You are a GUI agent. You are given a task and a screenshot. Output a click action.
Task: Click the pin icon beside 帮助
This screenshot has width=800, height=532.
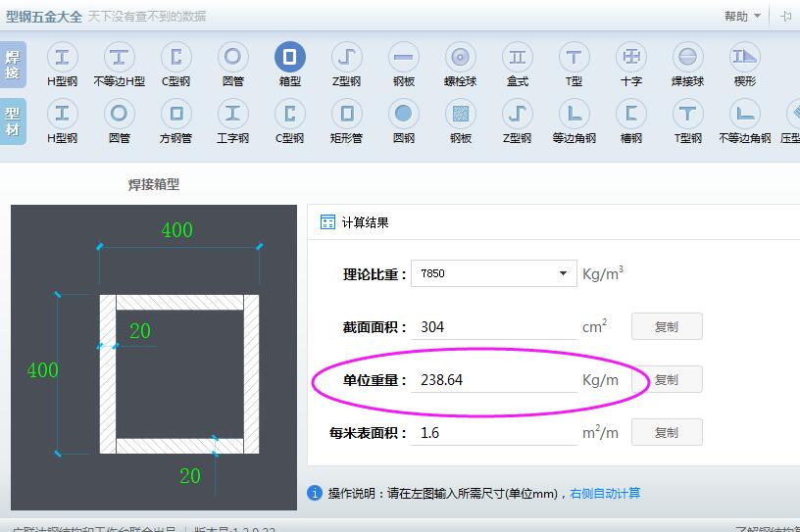tap(785, 17)
